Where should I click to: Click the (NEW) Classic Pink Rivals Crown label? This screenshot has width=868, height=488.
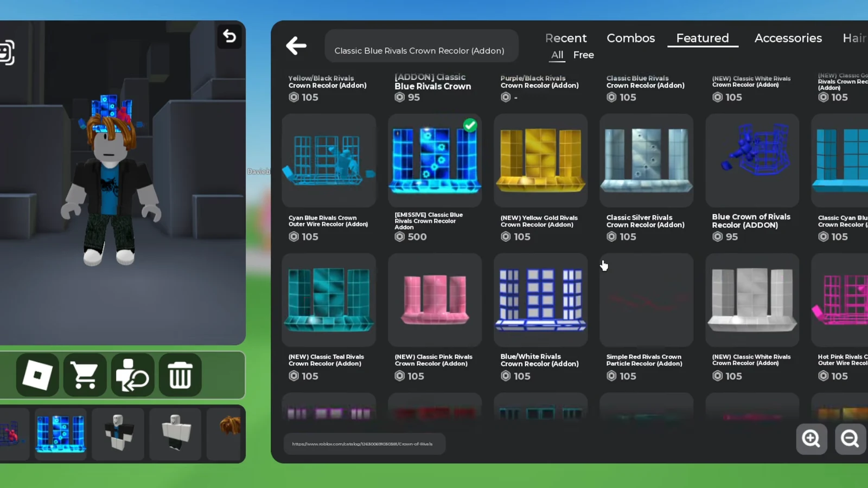[433, 360]
